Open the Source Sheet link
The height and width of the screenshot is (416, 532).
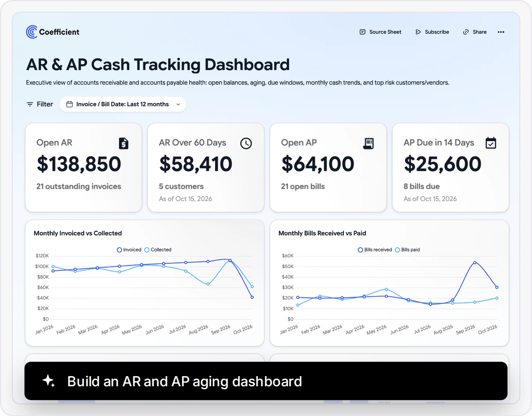tap(380, 32)
